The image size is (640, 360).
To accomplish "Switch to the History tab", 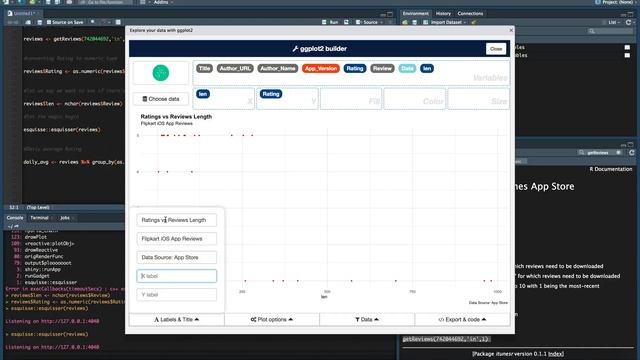I will pos(443,13).
